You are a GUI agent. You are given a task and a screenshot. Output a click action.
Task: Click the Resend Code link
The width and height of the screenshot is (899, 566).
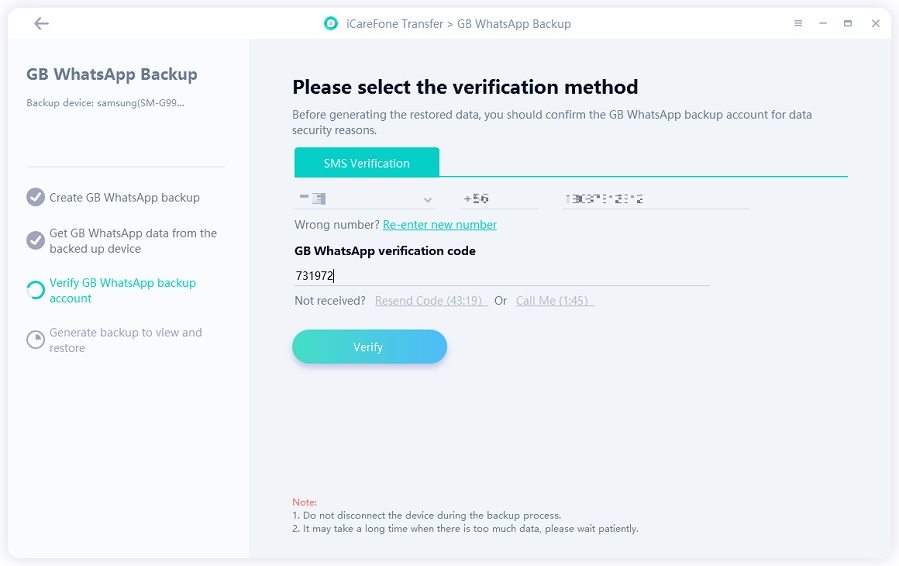coord(430,301)
